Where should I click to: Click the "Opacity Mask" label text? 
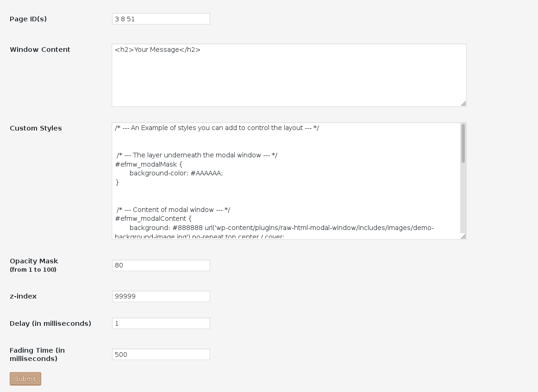tap(34, 261)
